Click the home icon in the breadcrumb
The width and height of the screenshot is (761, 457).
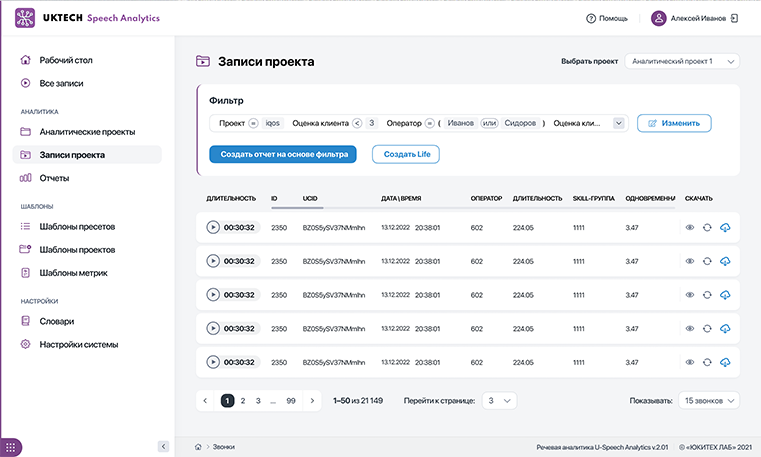pyautogui.click(x=198, y=446)
